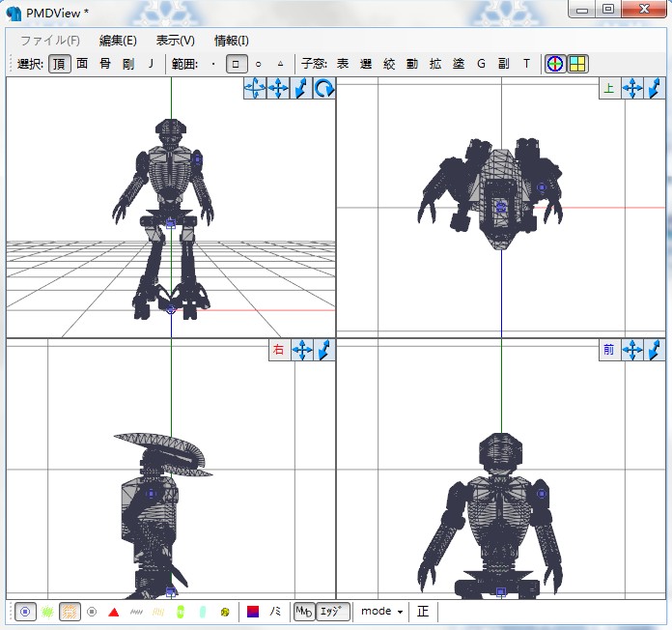Click the エッジ edge button
This screenshot has height=630, width=672.
pos(332,612)
